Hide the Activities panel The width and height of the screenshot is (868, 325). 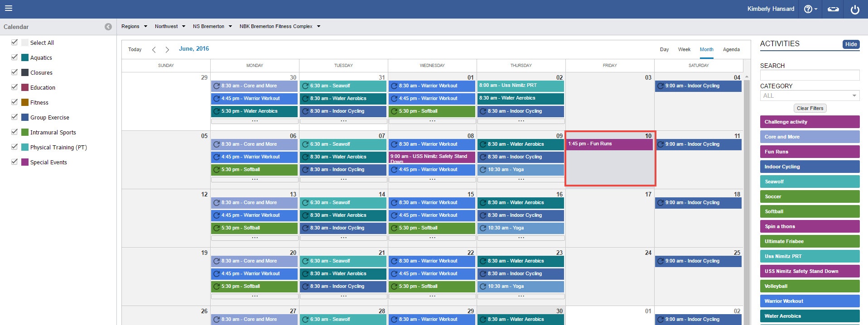pyautogui.click(x=851, y=44)
